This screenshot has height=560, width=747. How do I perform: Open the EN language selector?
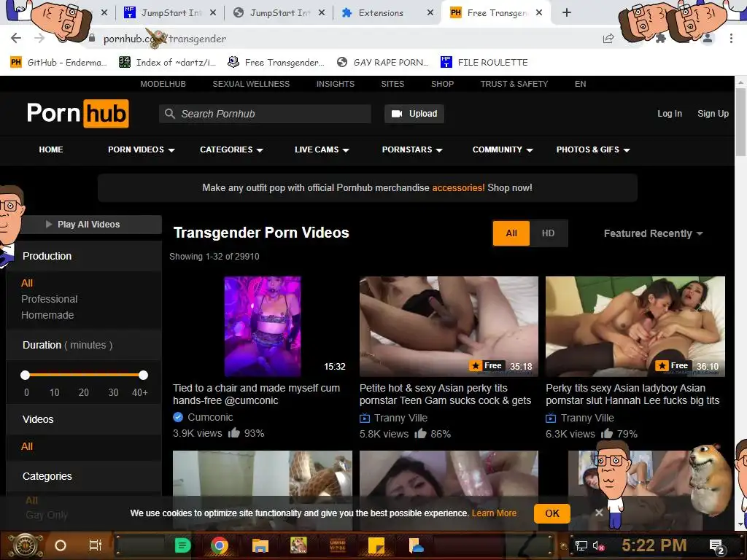(x=580, y=84)
